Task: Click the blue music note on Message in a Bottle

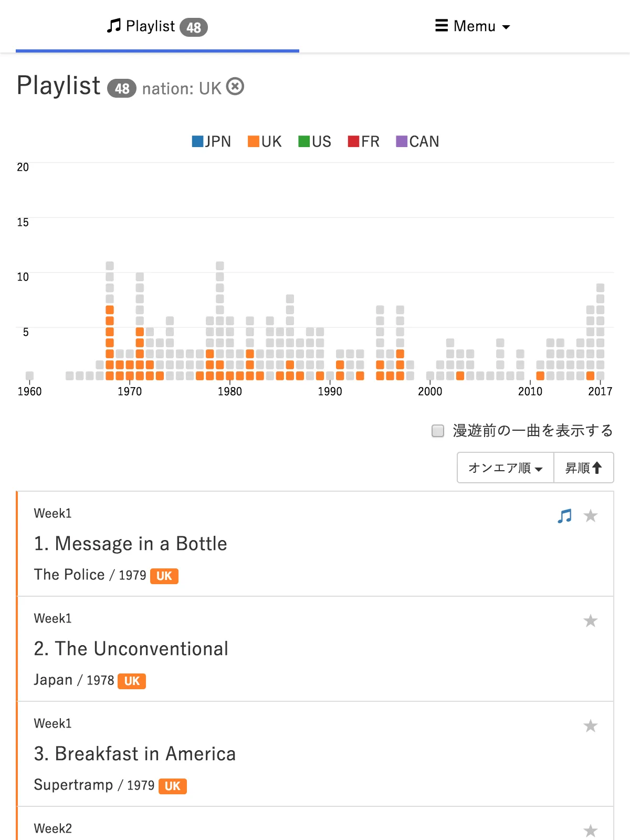Action: (x=564, y=516)
